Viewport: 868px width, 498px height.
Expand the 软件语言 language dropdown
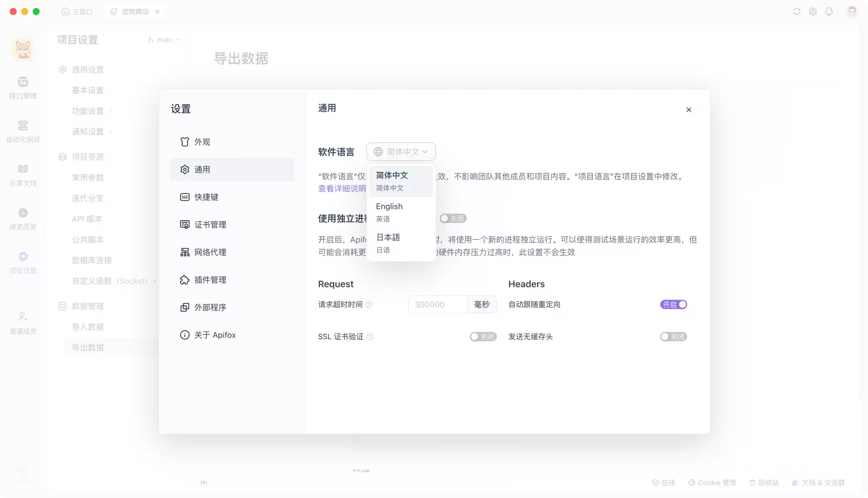click(401, 152)
